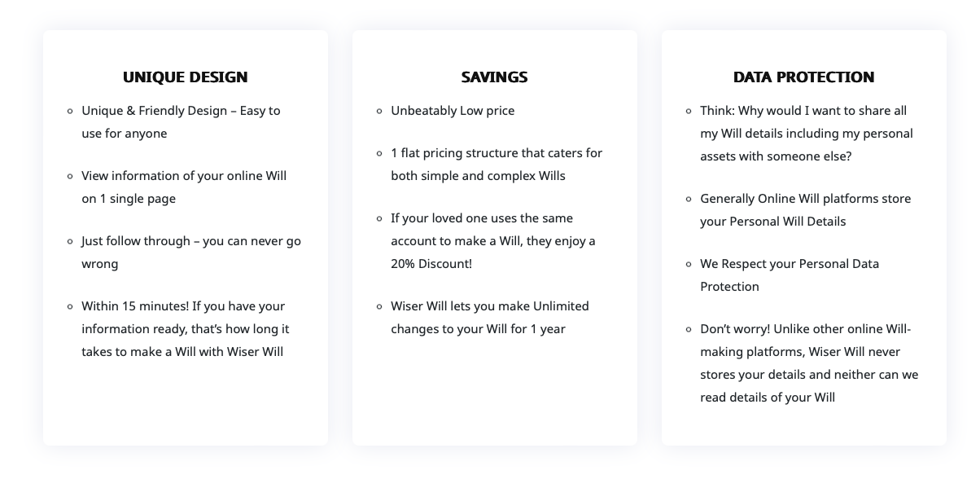Click bullet beside Just follow through
This screenshot has height=479, width=980.
click(71, 241)
